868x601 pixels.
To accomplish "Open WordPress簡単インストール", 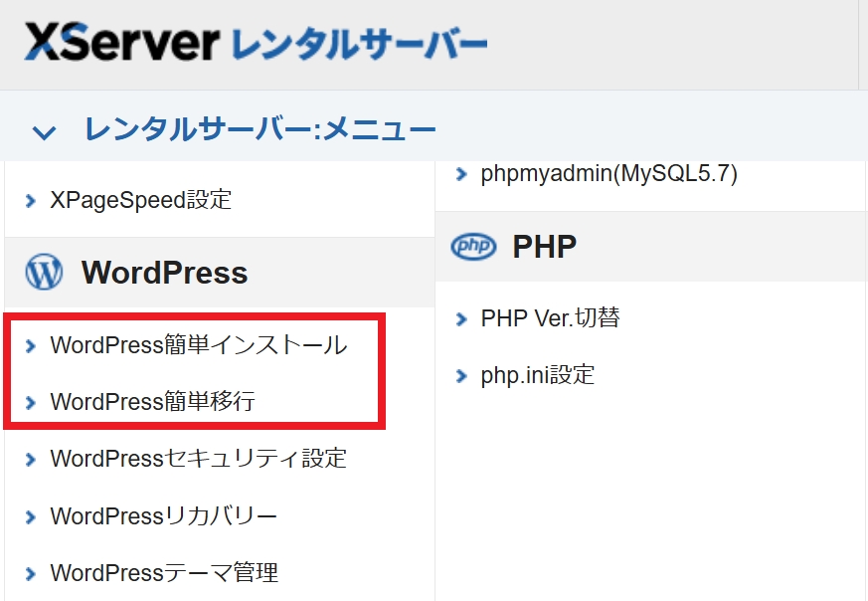I will pyautogui.click(x=199, y=344).
